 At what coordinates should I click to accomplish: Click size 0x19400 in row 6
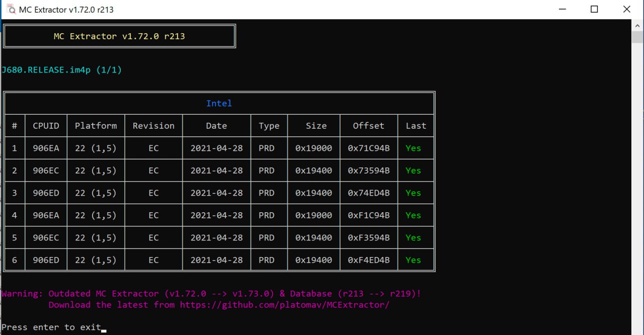[x=313, y=260]
